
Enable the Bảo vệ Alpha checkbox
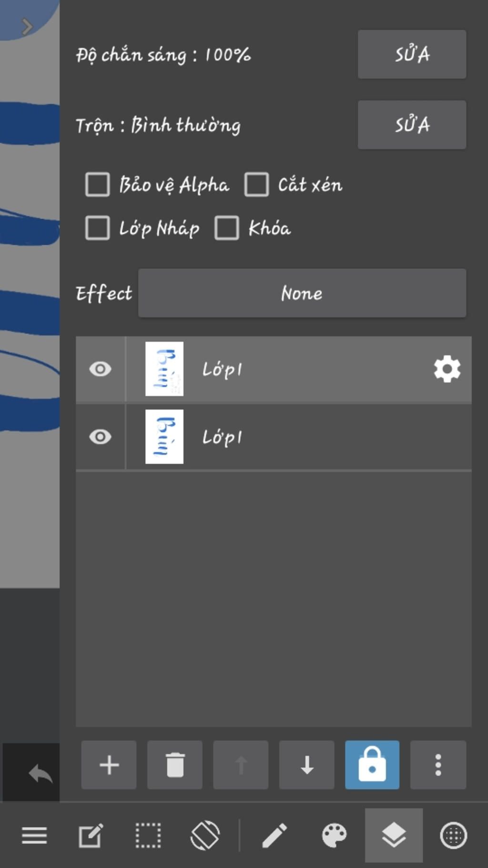(98, 185)
